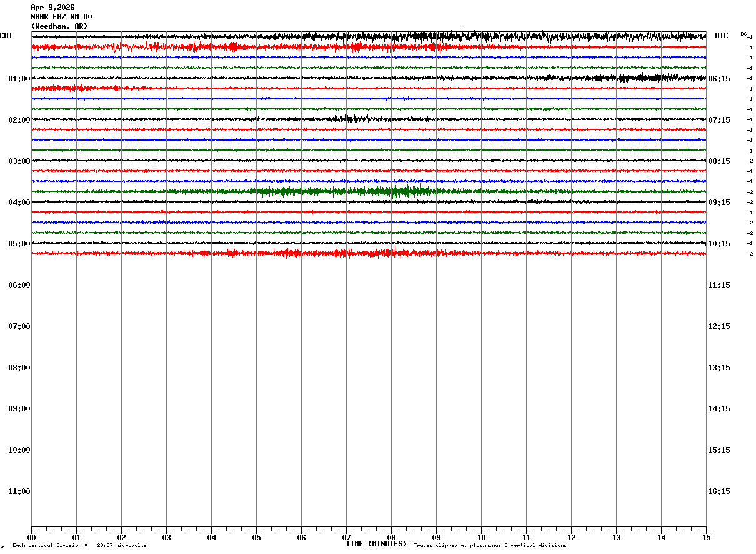The image size is (756, 554).
Task: Click the 06:15 UTC time label
Action: tap(719, 79)
